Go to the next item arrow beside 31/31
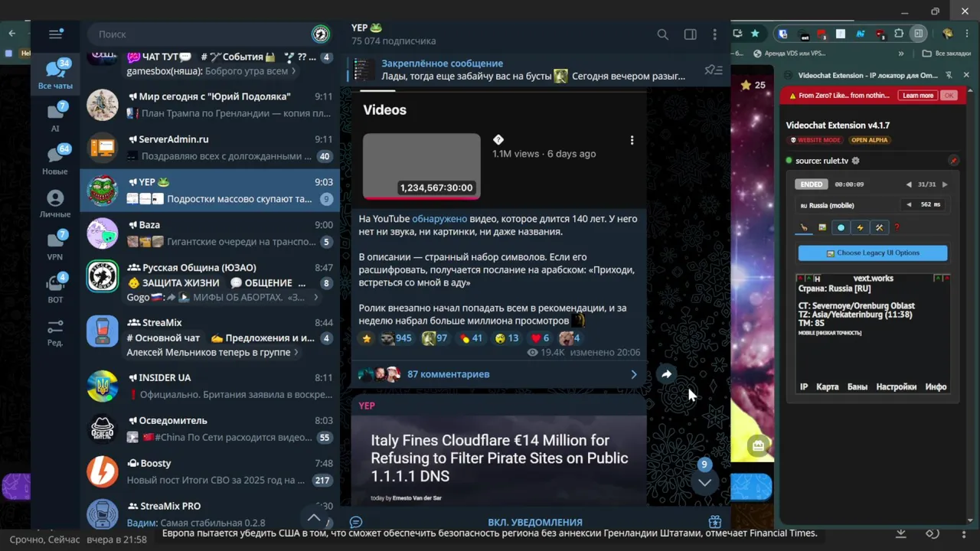This screenshot has width=980, height=551. (945, 184)
